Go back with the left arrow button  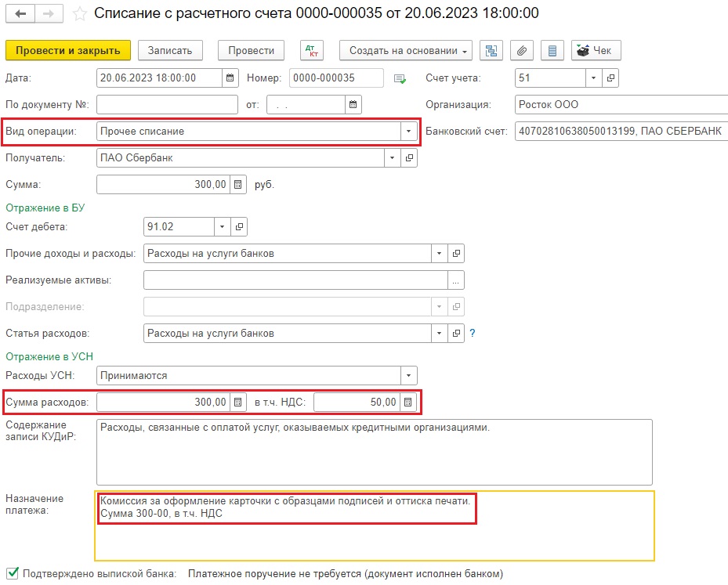click(x=20, y=14)
